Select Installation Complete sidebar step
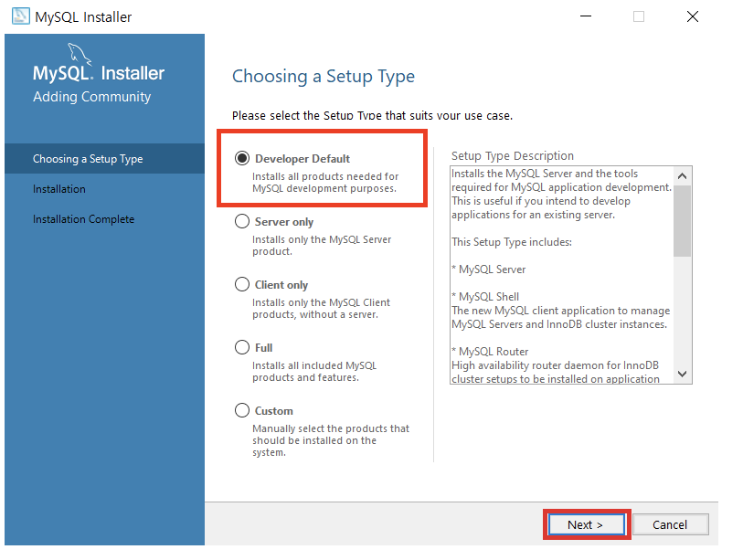 (x=83, y=219)
